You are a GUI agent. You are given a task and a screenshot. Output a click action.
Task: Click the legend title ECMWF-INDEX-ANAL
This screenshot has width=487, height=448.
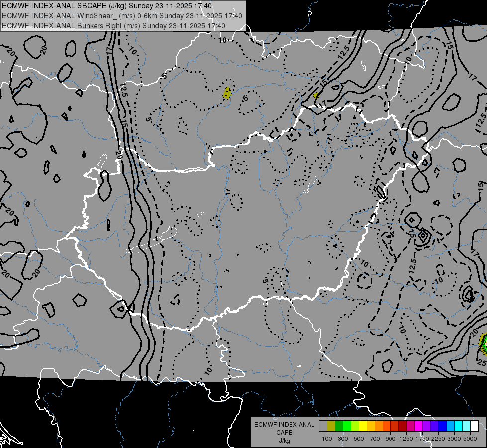pos(284,425)
